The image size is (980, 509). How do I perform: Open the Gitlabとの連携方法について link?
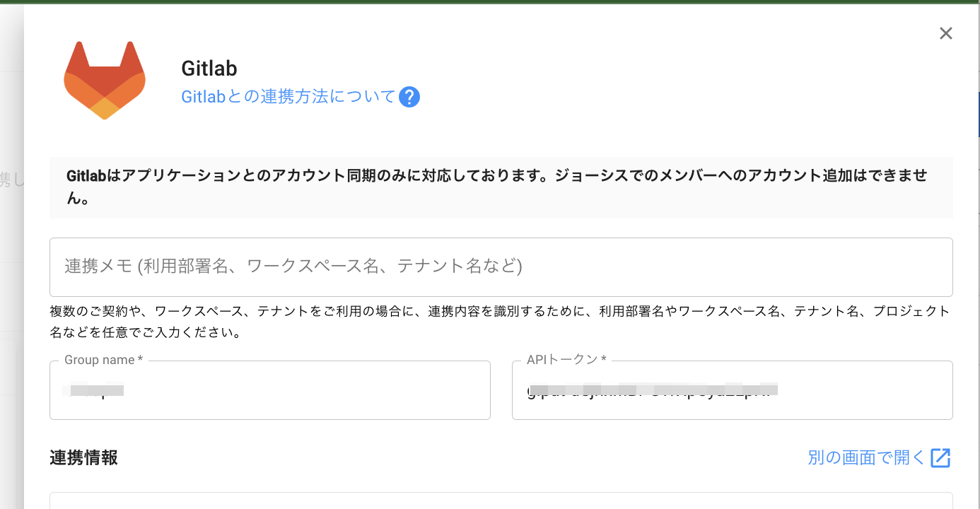click(x=288, y=97)
